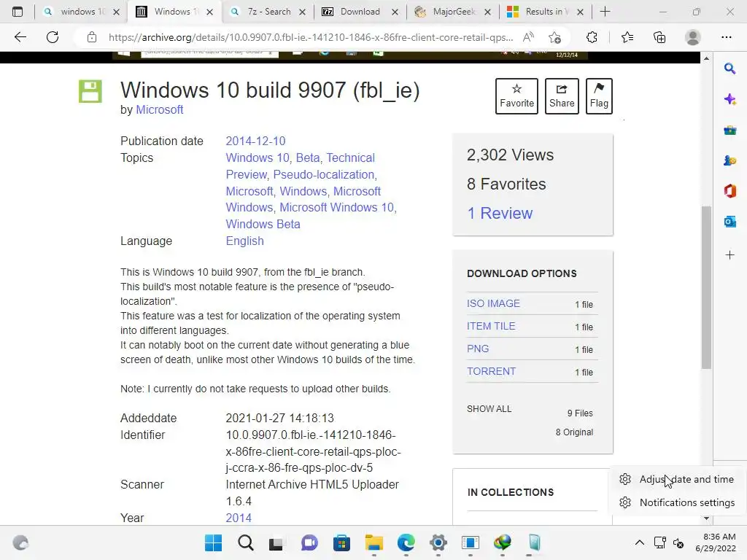
Task: Open the sidebar Games icon
Action: pos(729,160)
